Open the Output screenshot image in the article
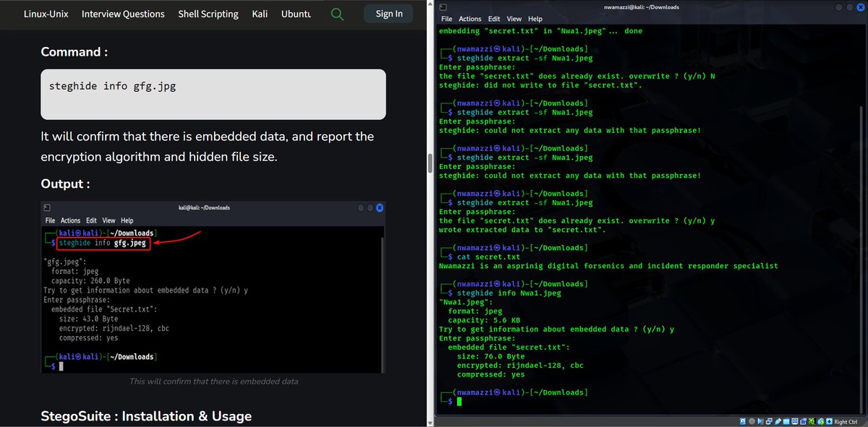 pos(213,288)
